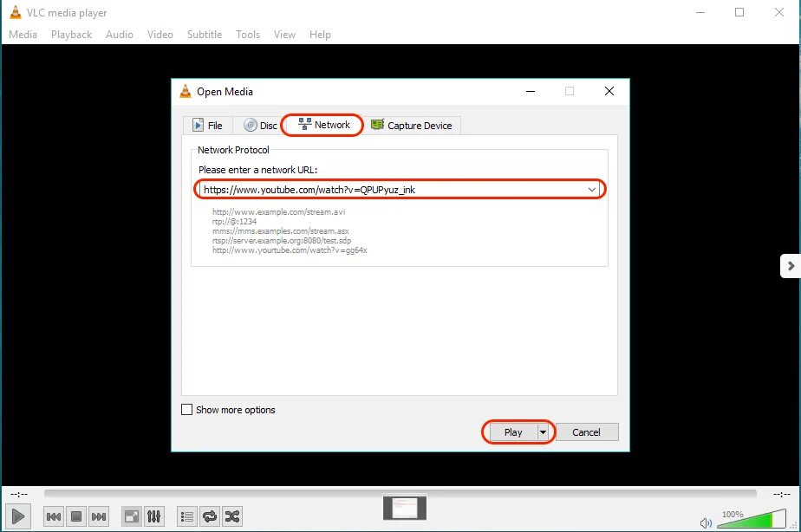The image size is (801, 532).
Task: Switch to the Disc tab
Action: click(260, 125)
